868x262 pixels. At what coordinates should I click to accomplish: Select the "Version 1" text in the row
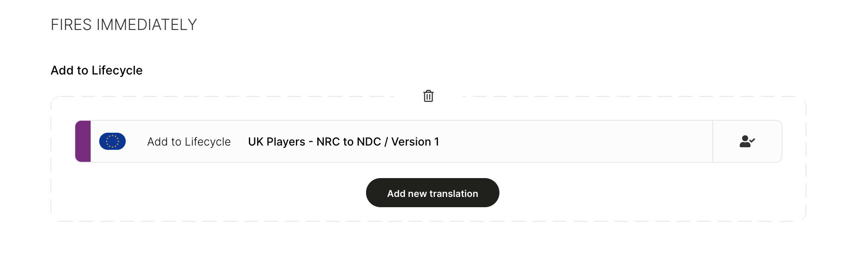[415, 142]
